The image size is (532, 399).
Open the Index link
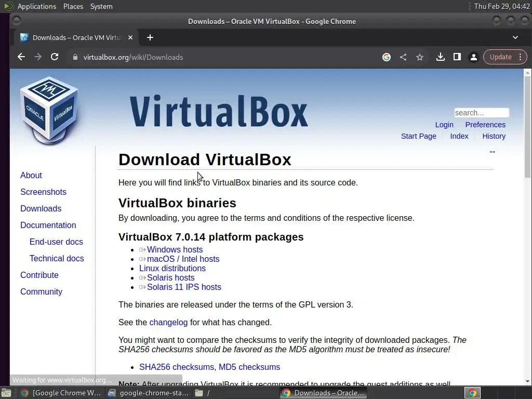459,136
